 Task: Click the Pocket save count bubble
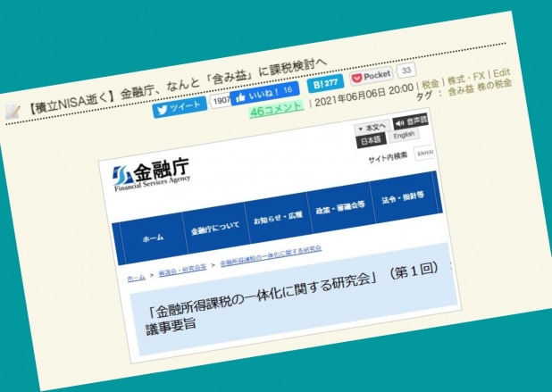click(406, 71)
